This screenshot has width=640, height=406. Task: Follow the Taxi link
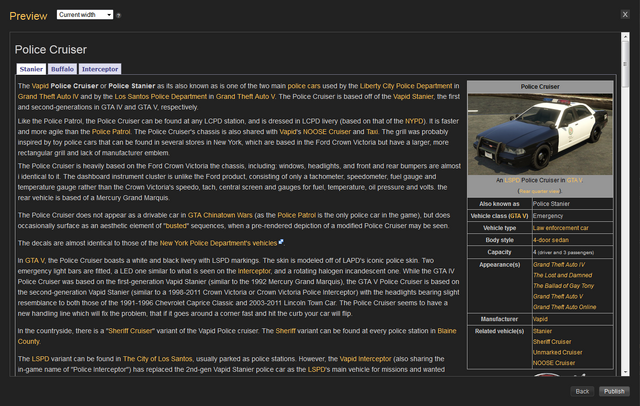coord(372,132)
